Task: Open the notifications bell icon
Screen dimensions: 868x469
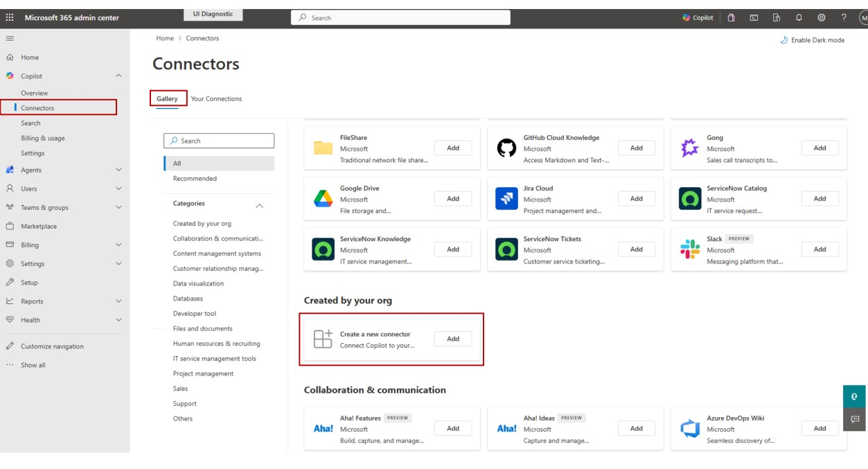Action: (x=799, y=18)
